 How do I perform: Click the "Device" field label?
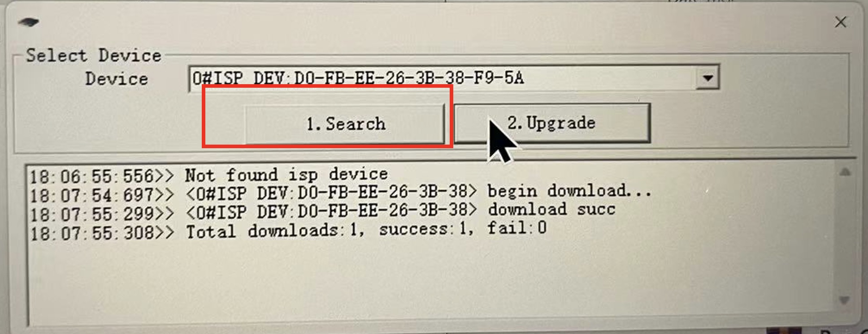[x=117, y=79]
